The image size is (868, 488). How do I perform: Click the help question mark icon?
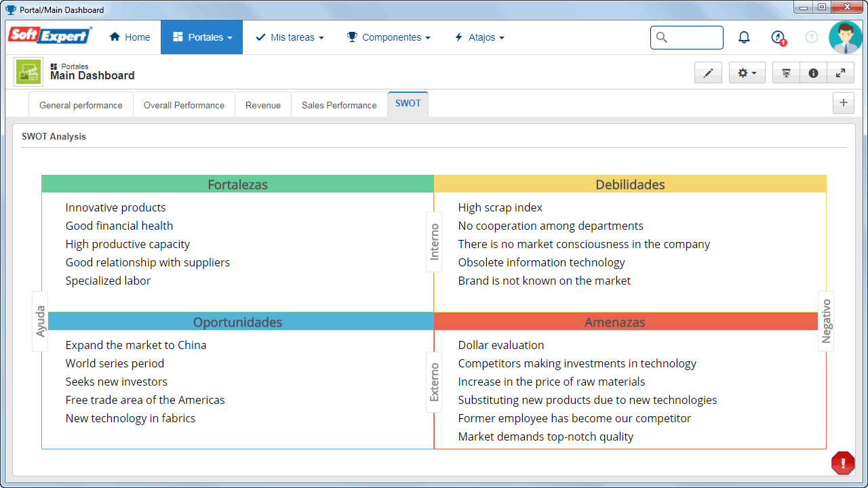coord(812,37)
